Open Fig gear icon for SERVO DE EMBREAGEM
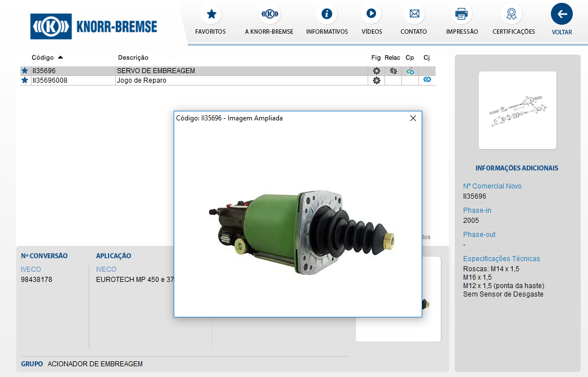The height and width of the screenshot is (377, 588). [376, 71]
